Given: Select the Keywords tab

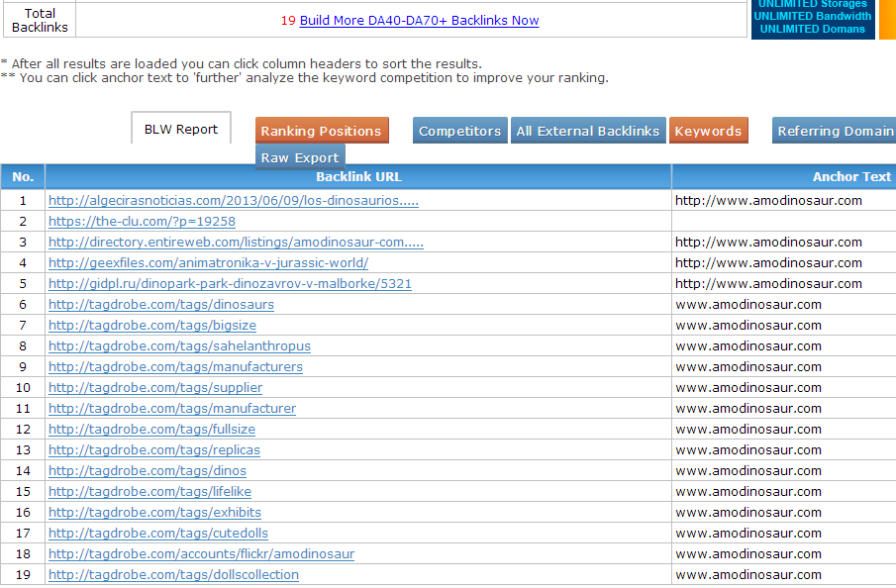Looking at the screenshot, I should tap(709, 131).
